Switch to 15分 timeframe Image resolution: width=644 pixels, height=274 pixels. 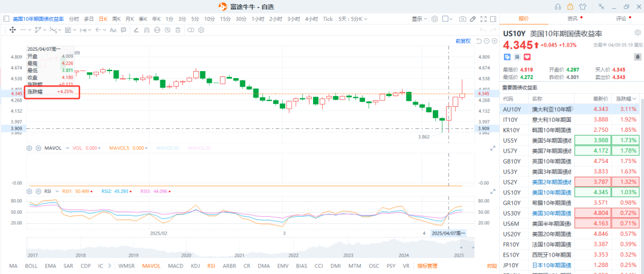tap(225, 19)
